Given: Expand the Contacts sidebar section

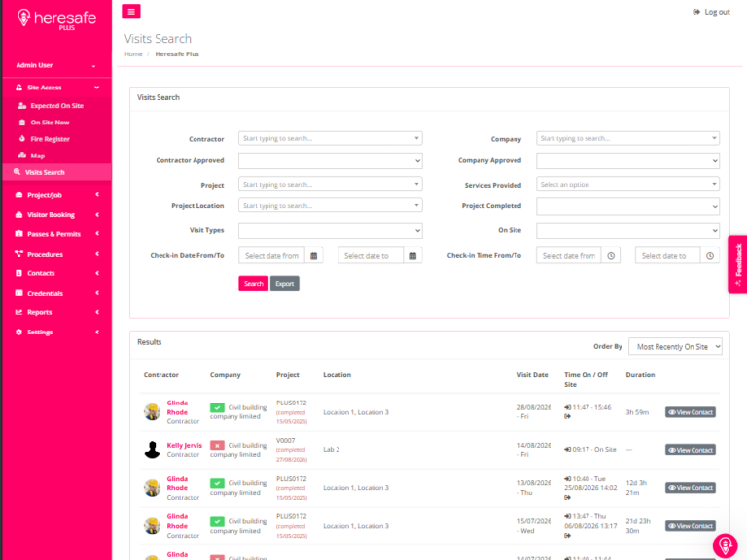Looking at the screenshot, I should coord(56,273).
